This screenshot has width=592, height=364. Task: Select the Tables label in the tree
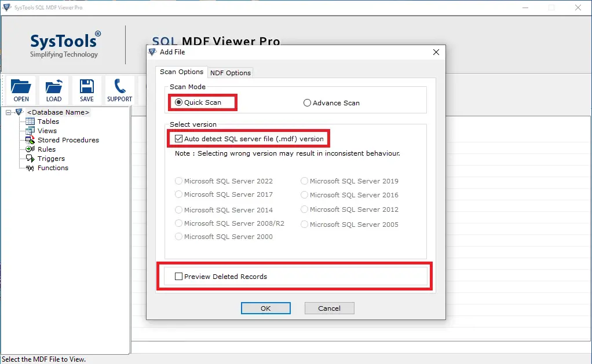pos(48,122)
